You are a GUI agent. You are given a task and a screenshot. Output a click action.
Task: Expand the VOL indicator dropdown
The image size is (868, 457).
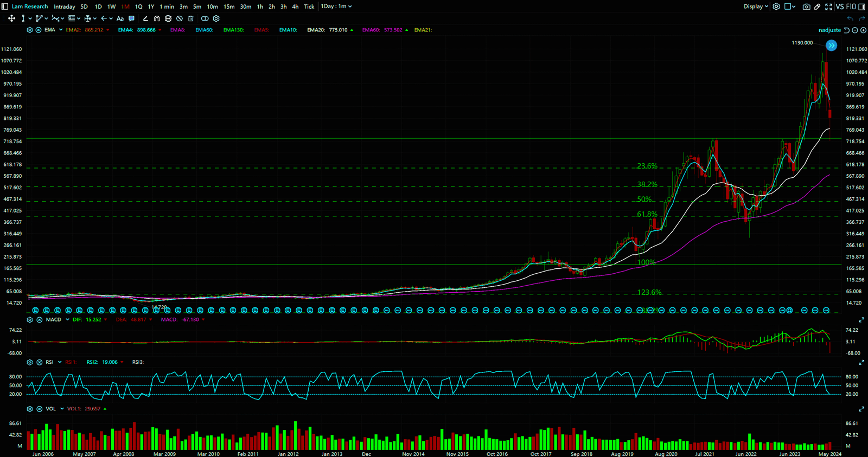[x=62, y=409]
